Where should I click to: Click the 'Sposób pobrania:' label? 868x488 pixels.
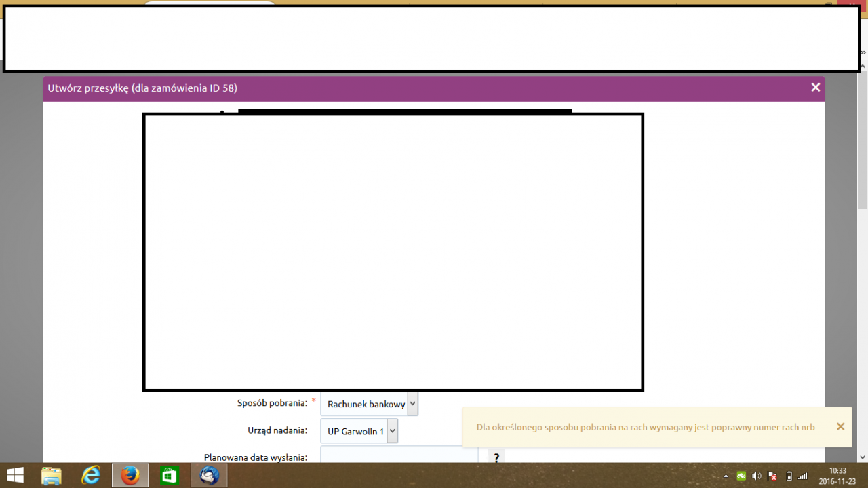(272, 402)
